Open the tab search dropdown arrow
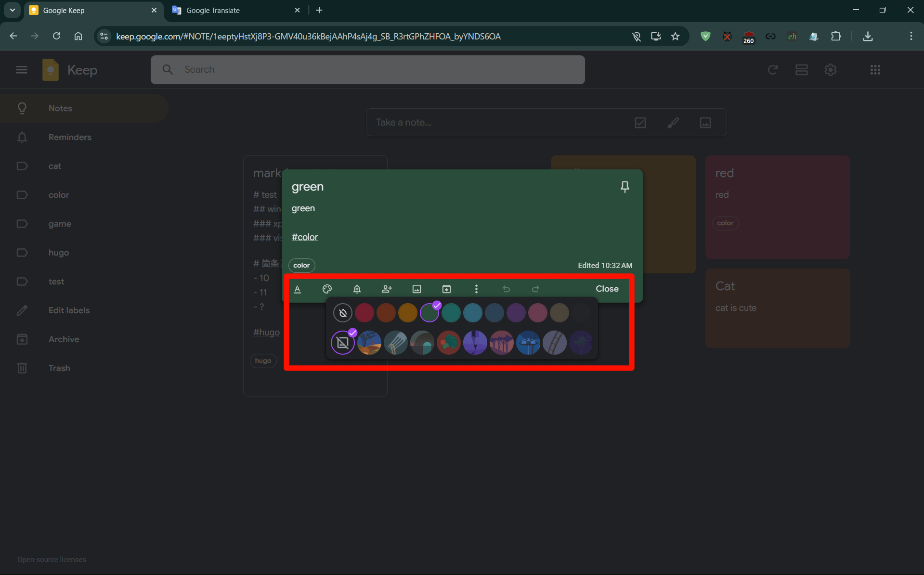The image size is (924, 575). coord(12,10)
